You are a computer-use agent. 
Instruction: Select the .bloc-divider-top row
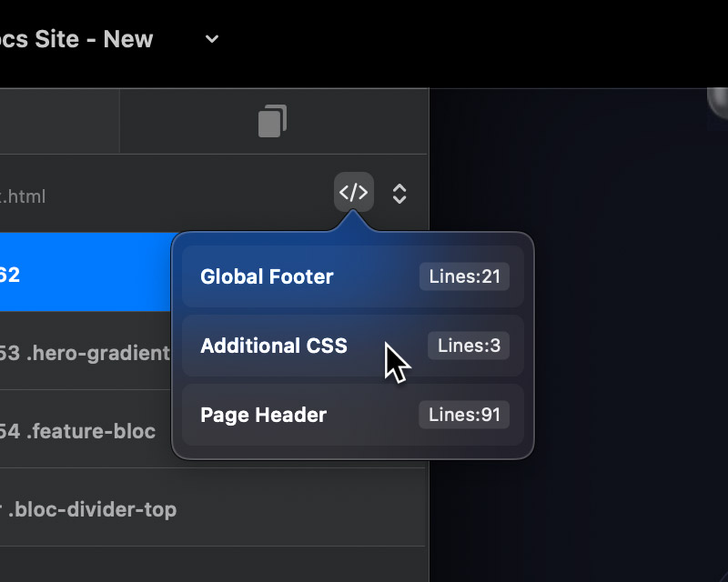(91, 509)
